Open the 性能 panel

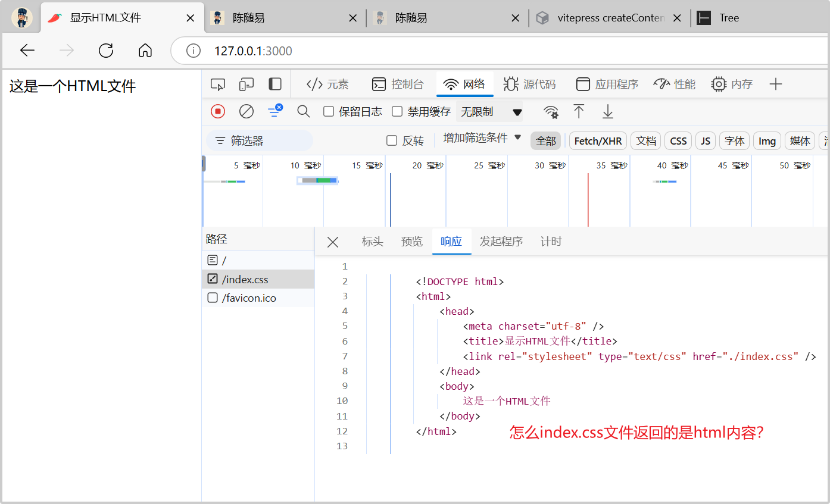click(674, 84)
